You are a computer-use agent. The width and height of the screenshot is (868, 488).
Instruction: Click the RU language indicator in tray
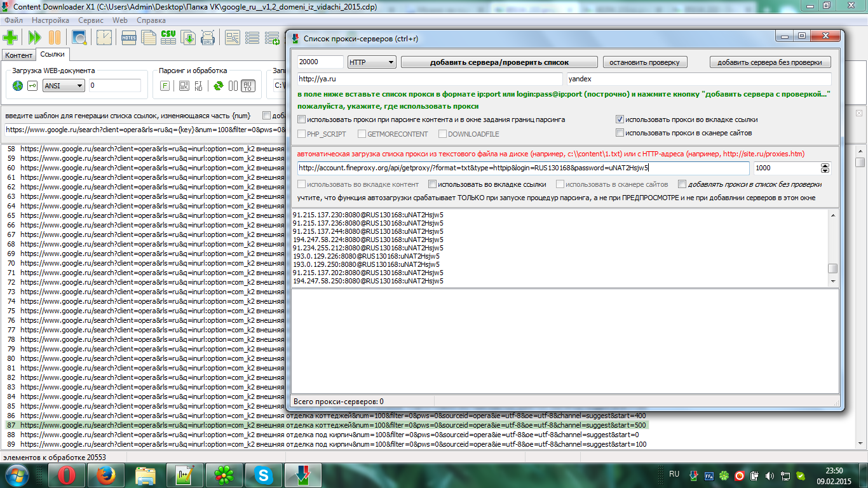click(x=674, y=474)
